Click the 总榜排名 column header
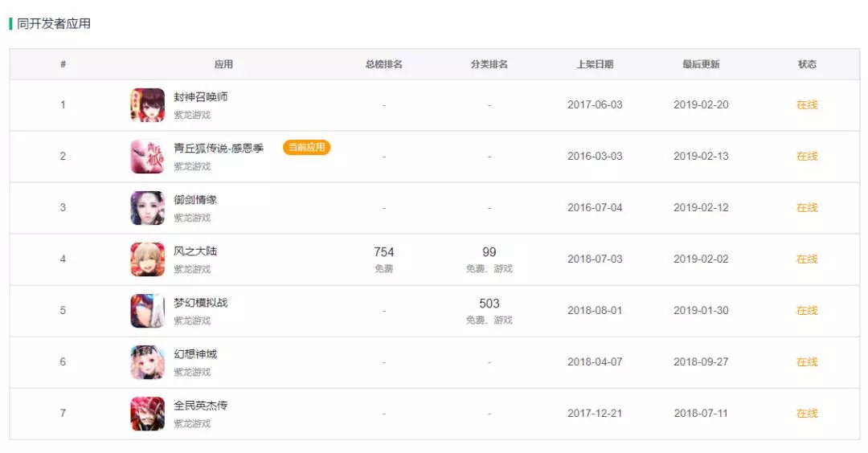The height and width of the screenshot is (453, 868). pos(383,64)
